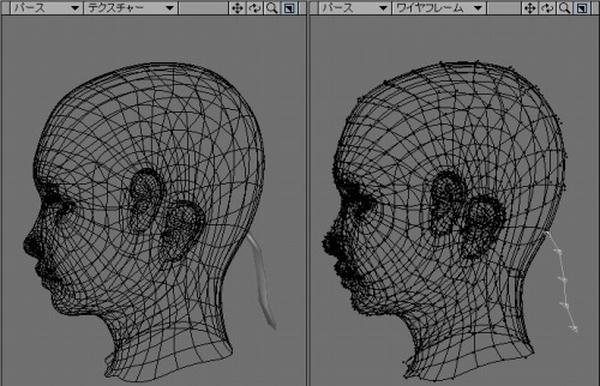Open the left viewport パース view type dropdown
This screenshot has height=386, width=600.
47,8
